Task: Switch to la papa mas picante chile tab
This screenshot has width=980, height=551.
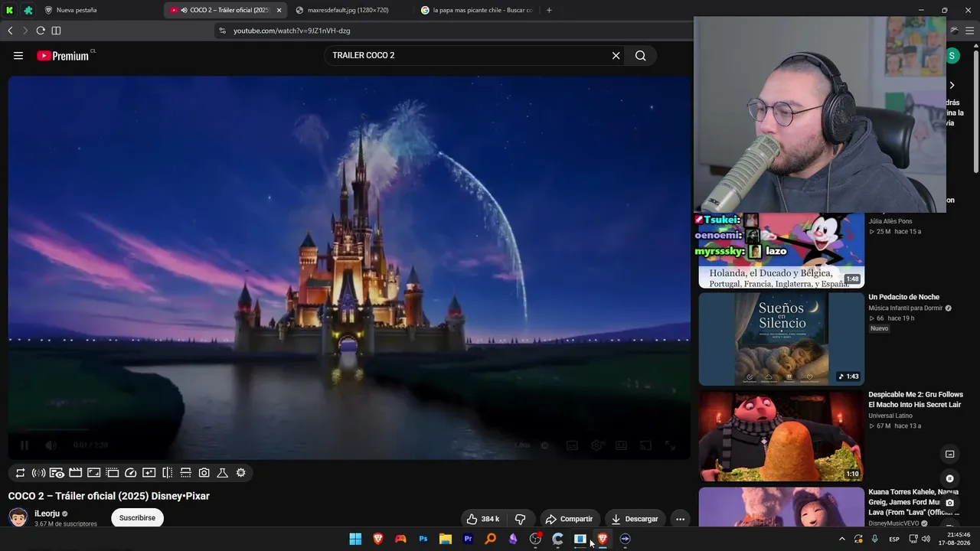Action: click(x=476, y=10)
